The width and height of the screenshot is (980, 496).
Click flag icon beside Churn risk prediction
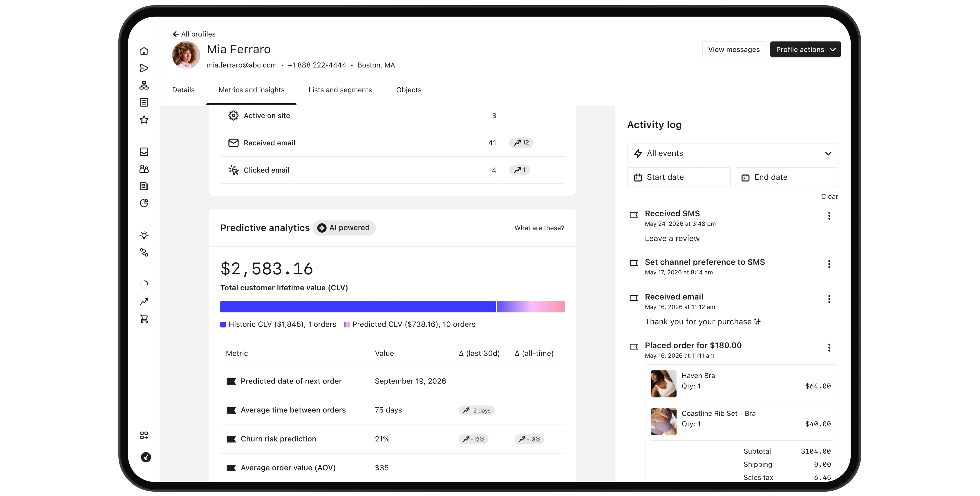231,439
